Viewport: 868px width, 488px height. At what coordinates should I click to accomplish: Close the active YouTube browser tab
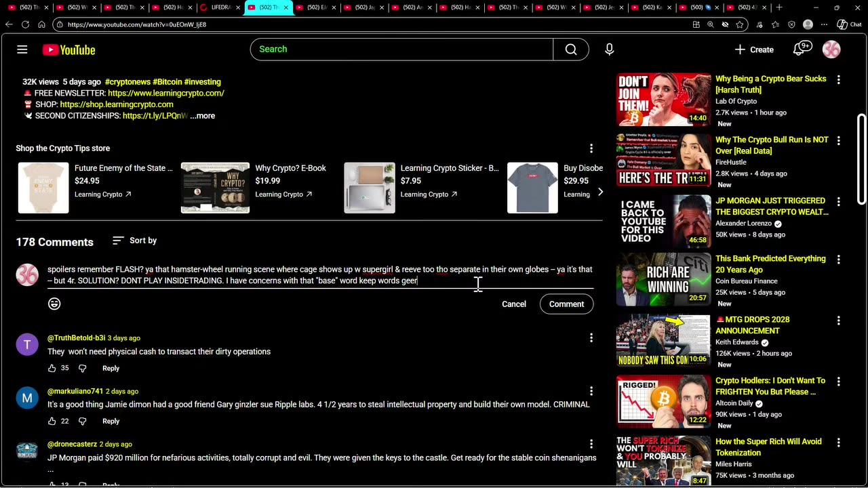[x=286, y=7]
